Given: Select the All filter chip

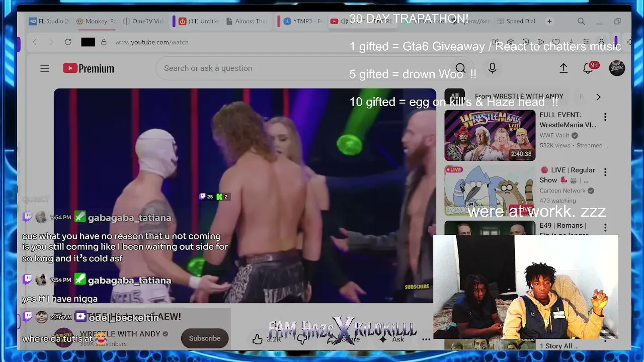Looking at the screenshot, I should 454,97.
